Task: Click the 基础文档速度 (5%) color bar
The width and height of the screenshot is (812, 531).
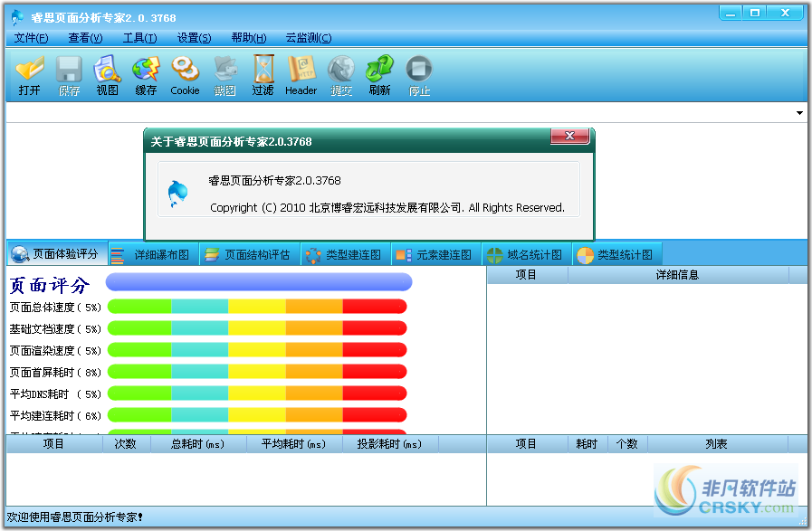Action: (x=257, y=328)
